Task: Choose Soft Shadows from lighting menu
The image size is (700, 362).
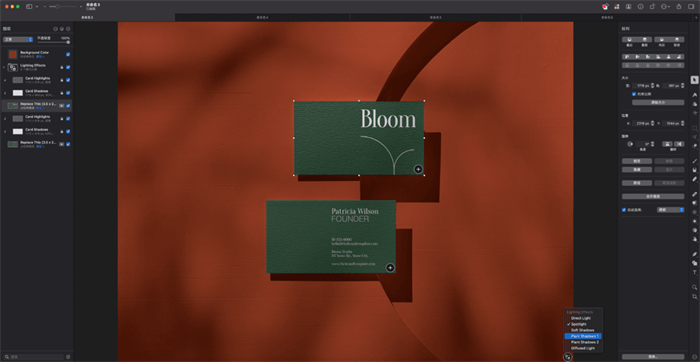Action: [583, 330]
